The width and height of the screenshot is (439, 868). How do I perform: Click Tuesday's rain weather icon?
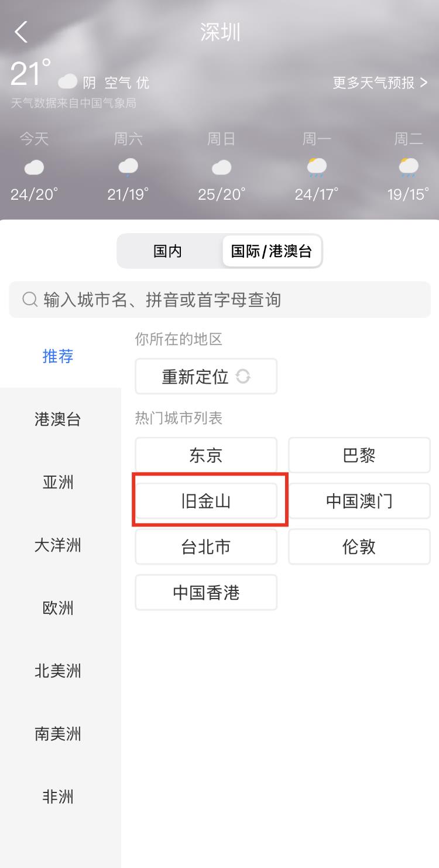click(x=408, y=167)
